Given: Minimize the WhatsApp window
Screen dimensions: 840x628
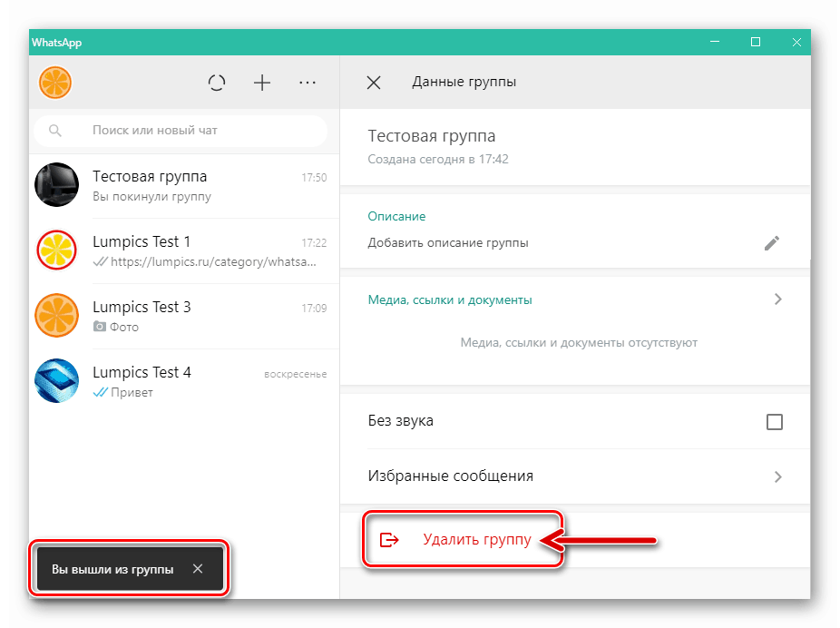Looking at the screenshot, I should (715, 42).
